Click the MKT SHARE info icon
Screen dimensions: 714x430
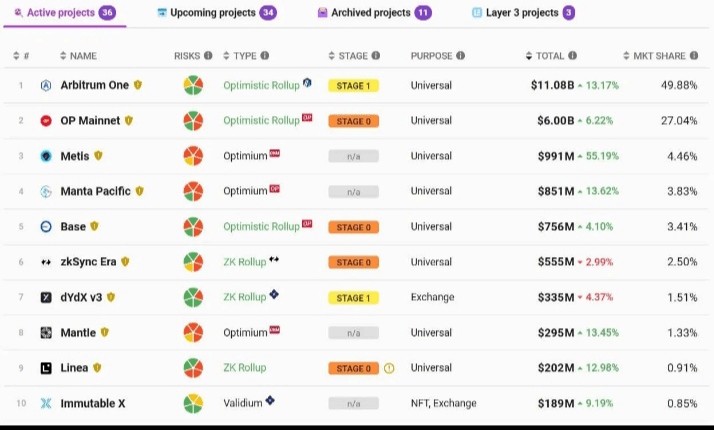694,56
